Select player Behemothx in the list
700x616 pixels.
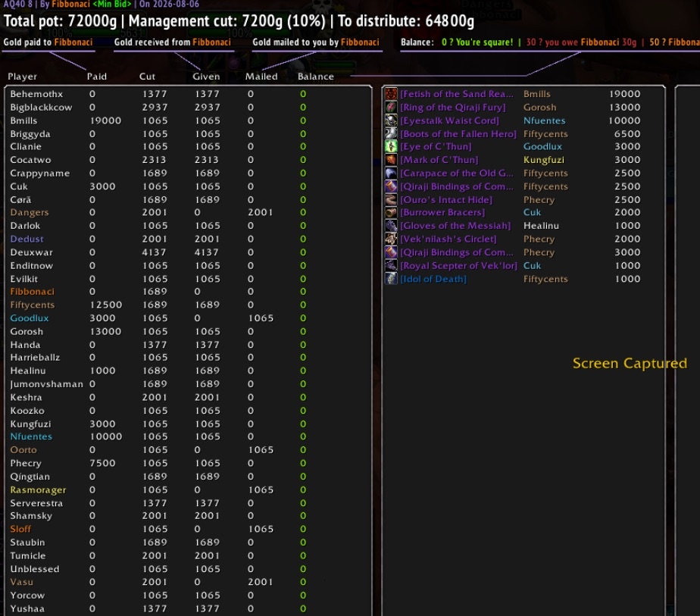point(36,94)
